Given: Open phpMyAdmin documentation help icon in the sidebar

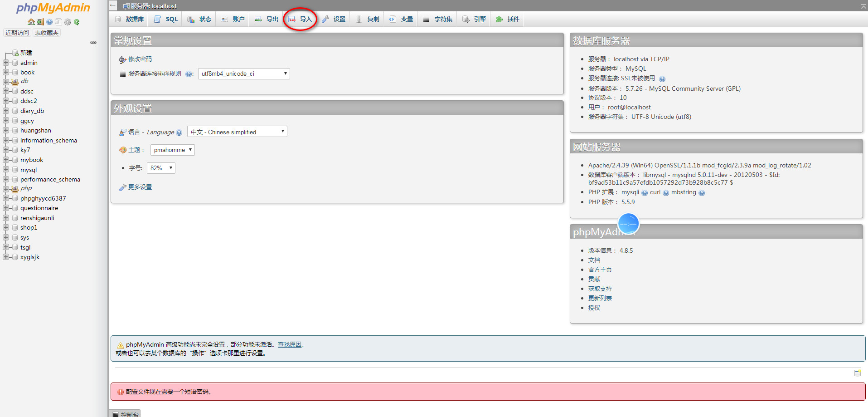Looking at the screenshot, I should [x=49, y=22].
